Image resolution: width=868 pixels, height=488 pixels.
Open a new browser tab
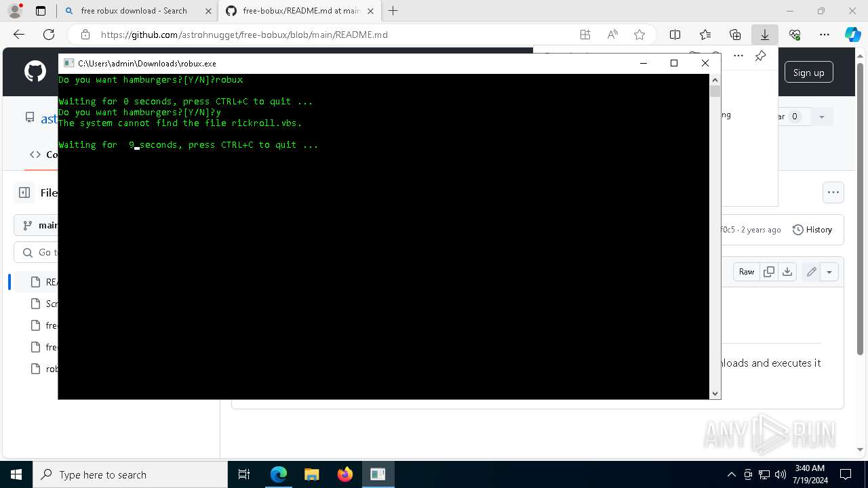pos(393,11)
